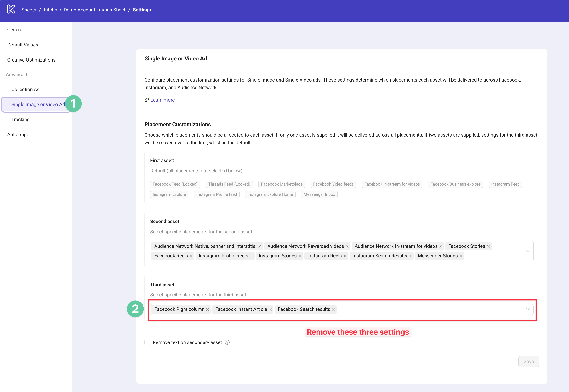Viewport: 569px width, 392px height.
Task: Click the Kitchn.io logo icon
Action: [11, 9]
